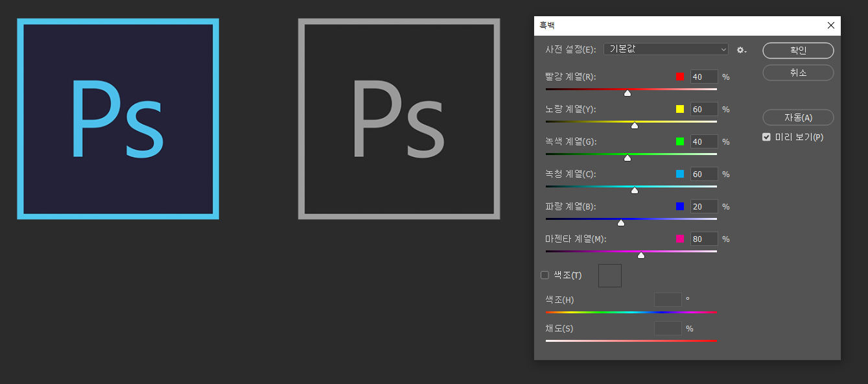The width and height of the screenshot is (868, 384).
Task: Click the yellow slider handle
Action: coord(635,126)
